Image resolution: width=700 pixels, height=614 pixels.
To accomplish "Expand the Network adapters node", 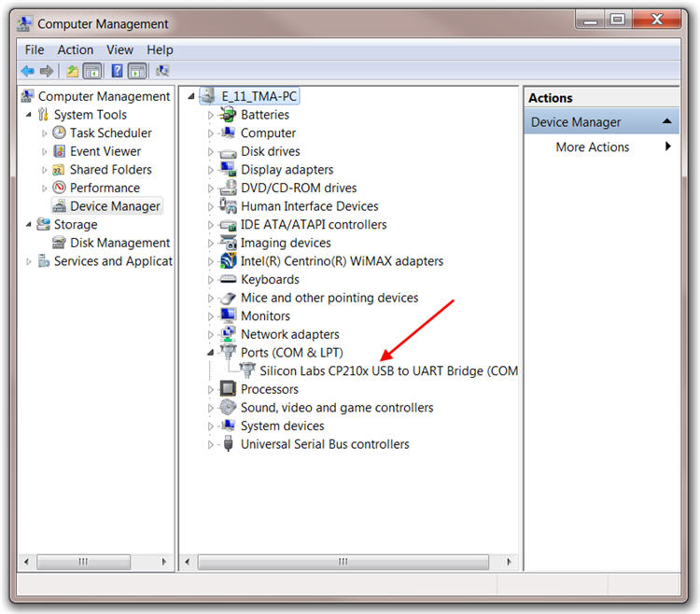I will tap(210, 335).
